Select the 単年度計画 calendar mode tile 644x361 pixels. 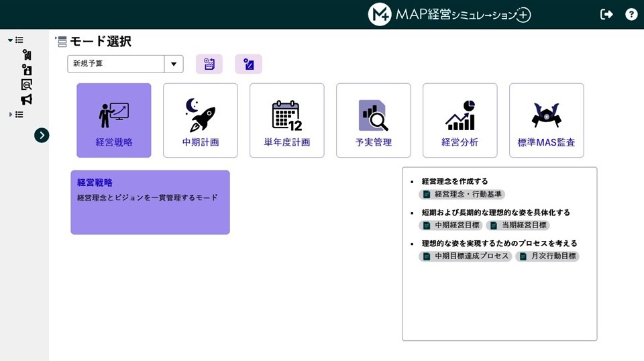pyautogui.click(x=287, y=121)
